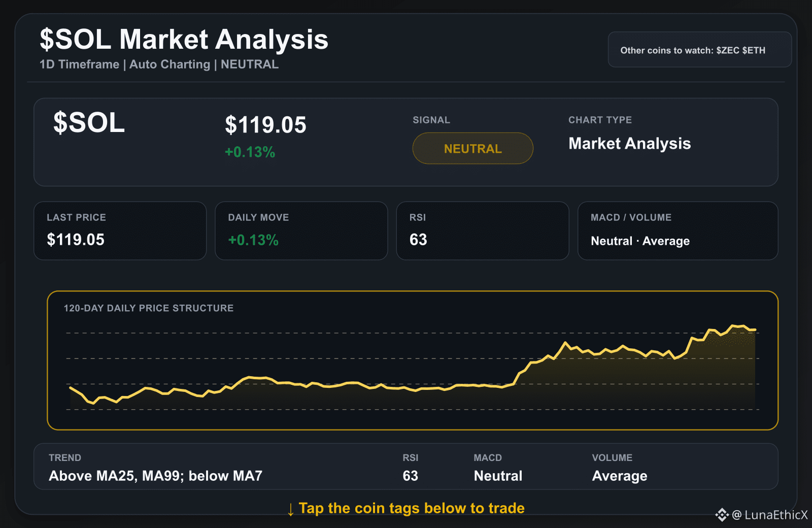Select the MACD / VOLUME card

pos(678,231)
